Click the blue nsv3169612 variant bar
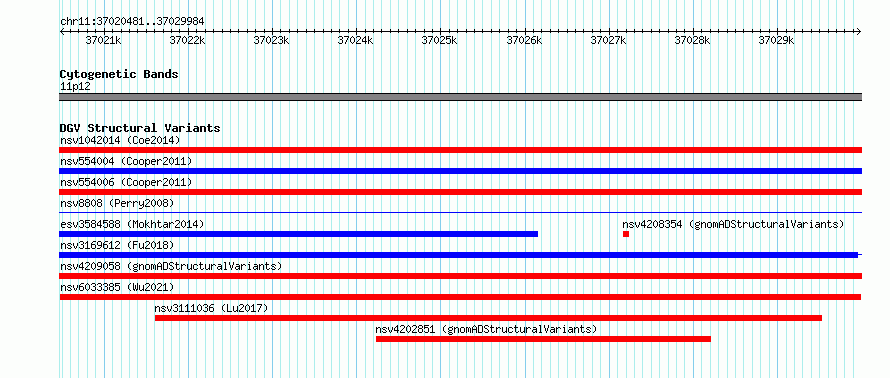 coord(459,255)
